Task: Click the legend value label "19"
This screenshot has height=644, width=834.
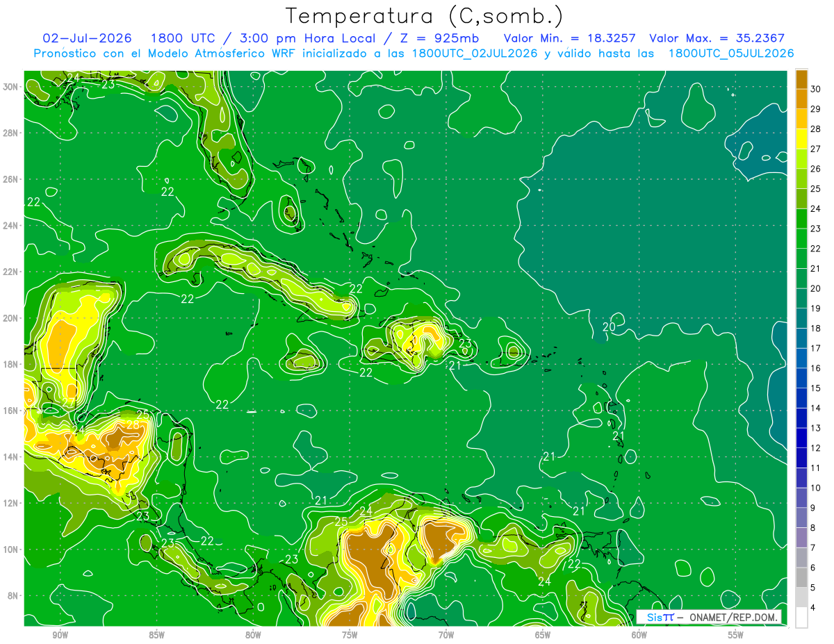Action: [x=815, y=308]
